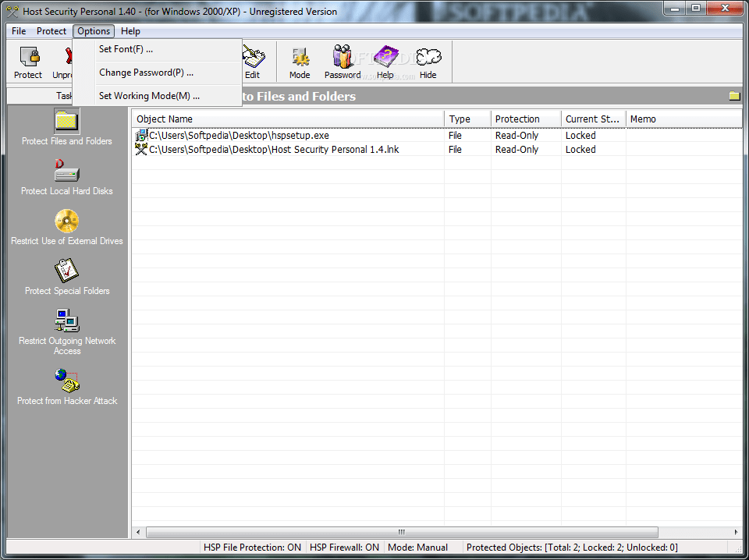The height and width of the screenshot is (560, 749).
Task: Select Protect from Hacker Attack icon
Action: click(67, 381)
